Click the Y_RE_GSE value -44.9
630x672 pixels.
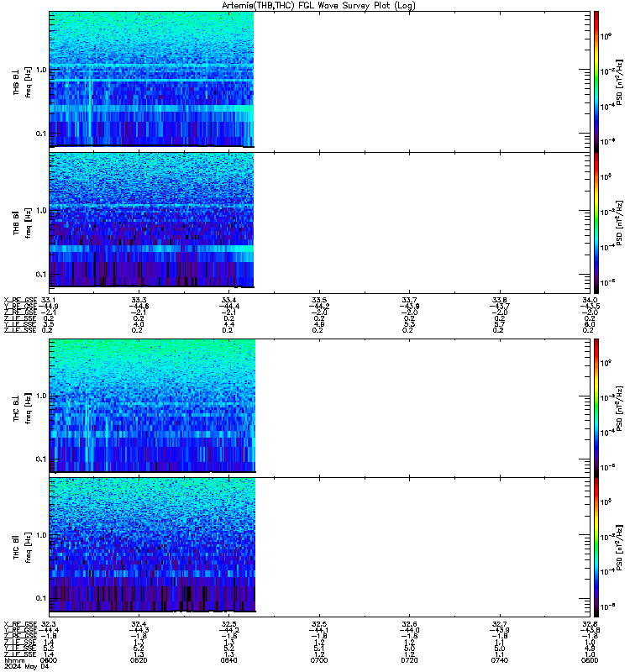pyautogui.click(x=49, y=306)
